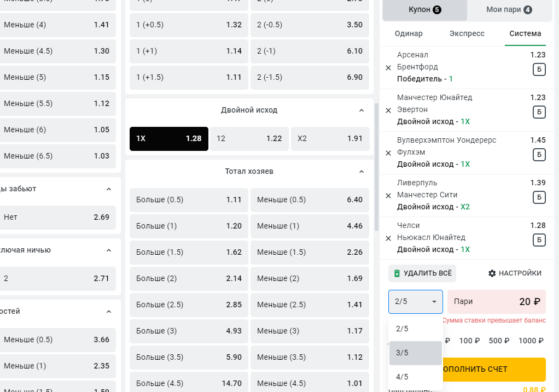Screen dimensions: 559x392
Task: Select home total Меньше (0.5) 6.40
Action: (x=310, y=200)
